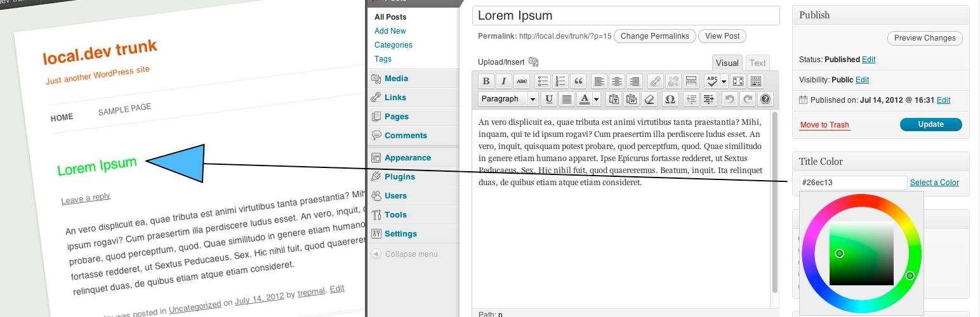Click the blue Update button
The height and width of the screenshot is (317, 980).
coord(931,124)
